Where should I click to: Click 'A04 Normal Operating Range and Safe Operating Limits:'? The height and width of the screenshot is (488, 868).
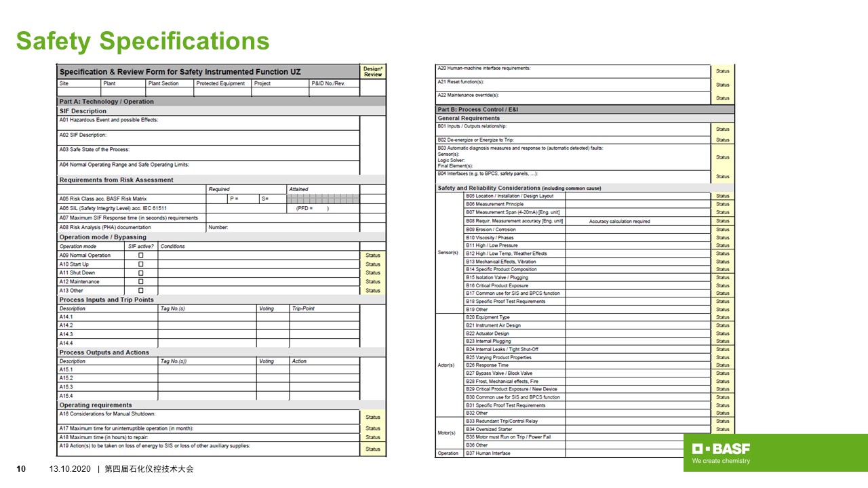coord(124,165)
